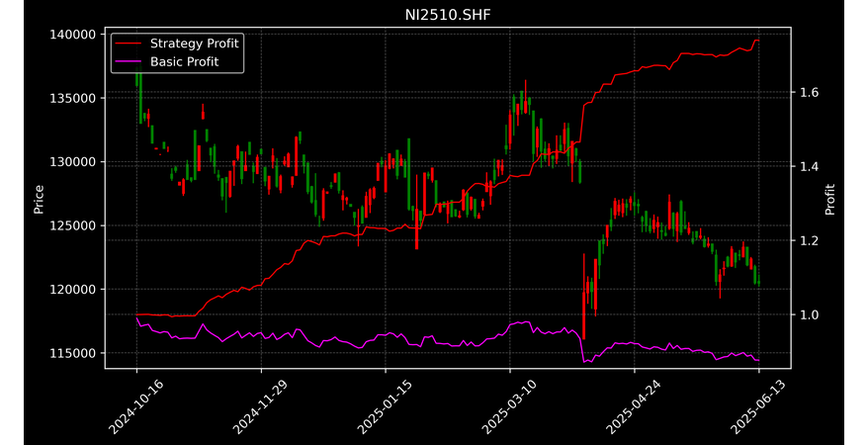
Task: Click the Strategy Profit legend label
Action: pos(195,44)
